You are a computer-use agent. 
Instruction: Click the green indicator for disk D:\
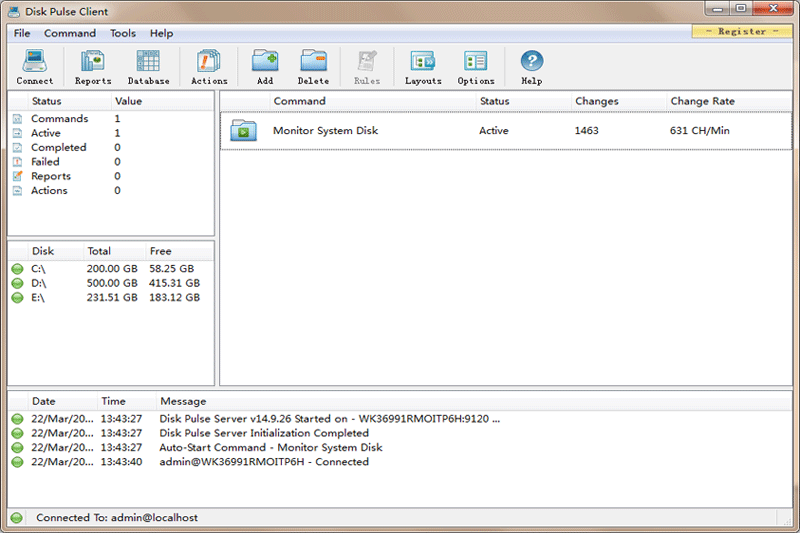17,283
